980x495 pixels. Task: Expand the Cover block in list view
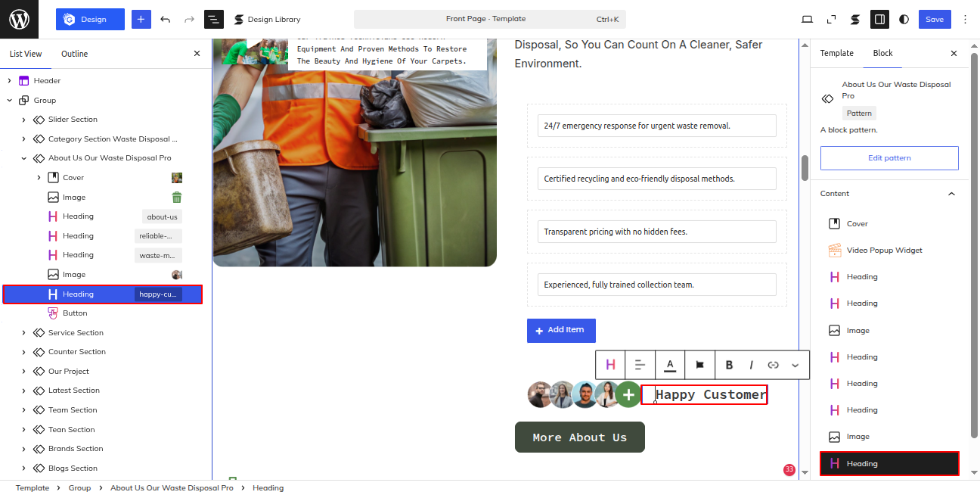pyautogui.click(x=39, y=178)
